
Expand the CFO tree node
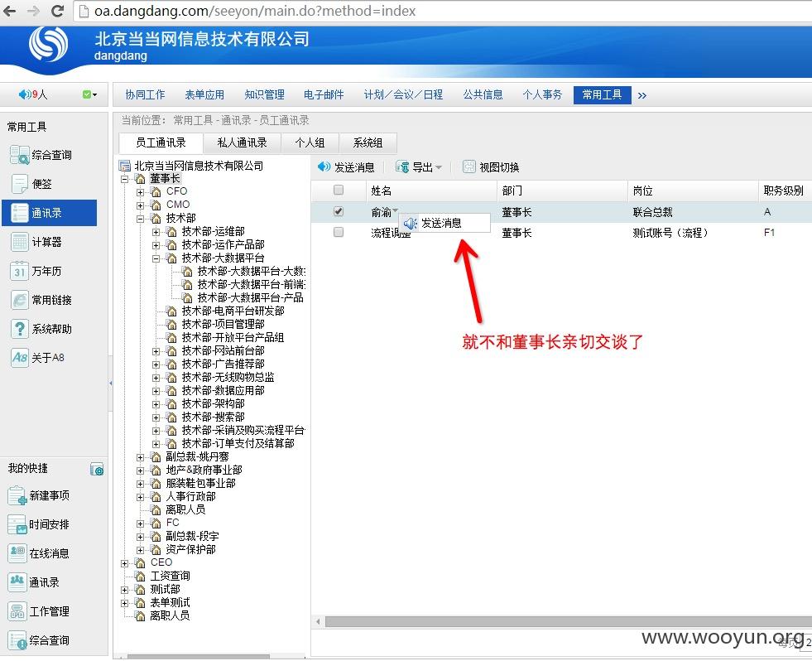pyautogui.click(x=141, y=192)
